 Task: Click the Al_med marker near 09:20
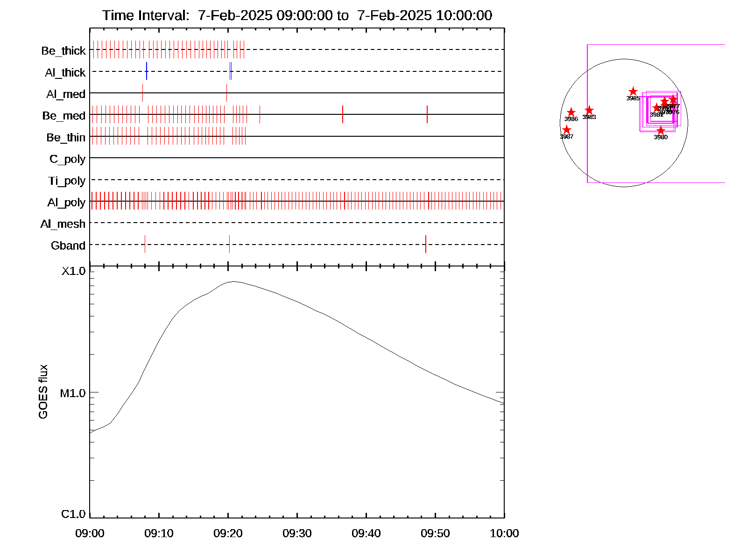pyautogui.click(x=226, y=93)
